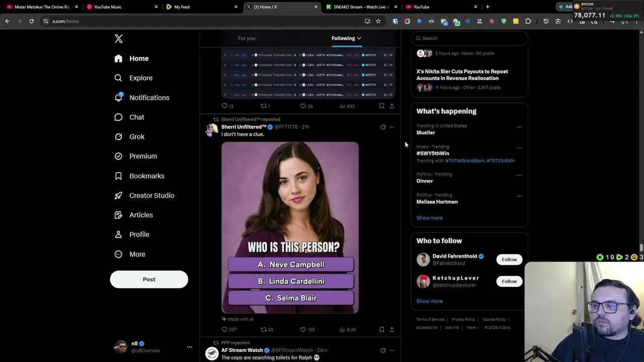View analytics for the 8.5K views post
The height and width of the screenshot is (362, 644).
[348, 330]
